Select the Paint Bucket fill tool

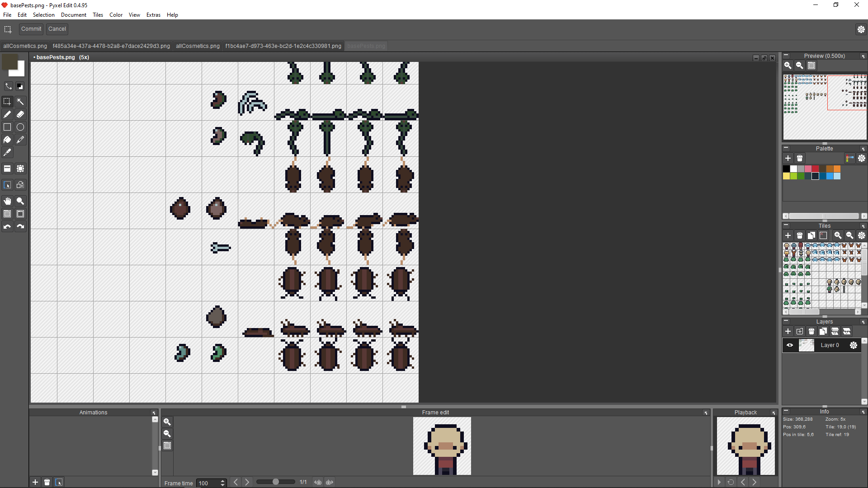pos(7,140)
